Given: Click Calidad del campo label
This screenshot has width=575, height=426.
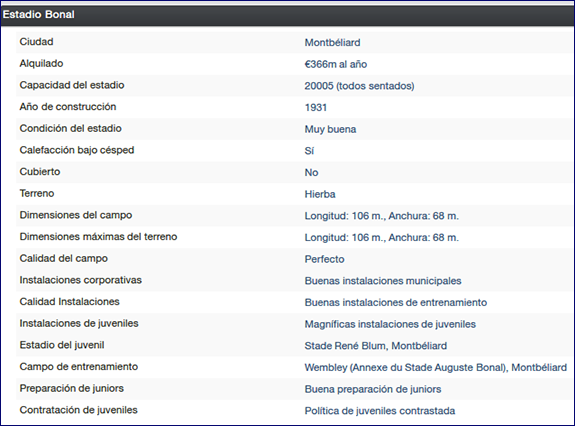Looking at the screenshot, I should [x=63, y=258].
